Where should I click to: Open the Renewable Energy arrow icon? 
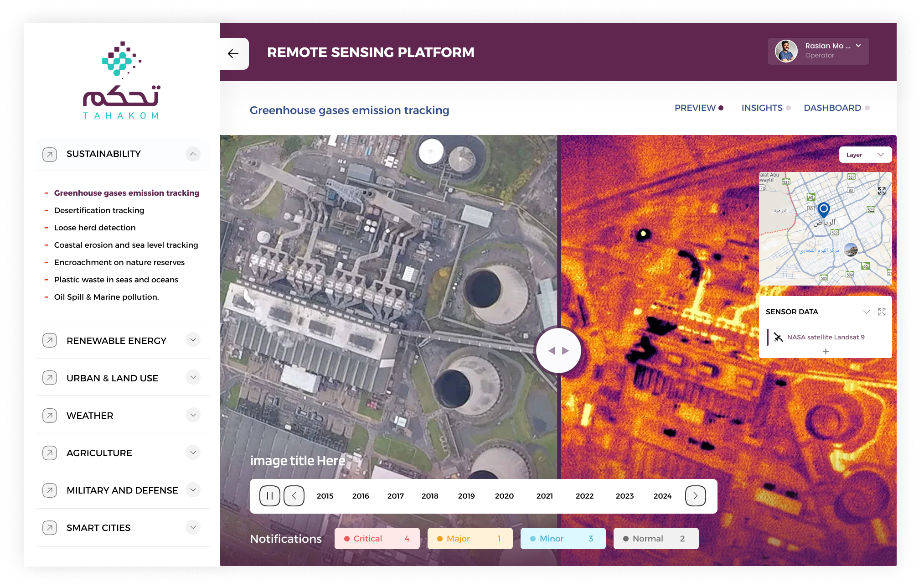pos(50,340)
